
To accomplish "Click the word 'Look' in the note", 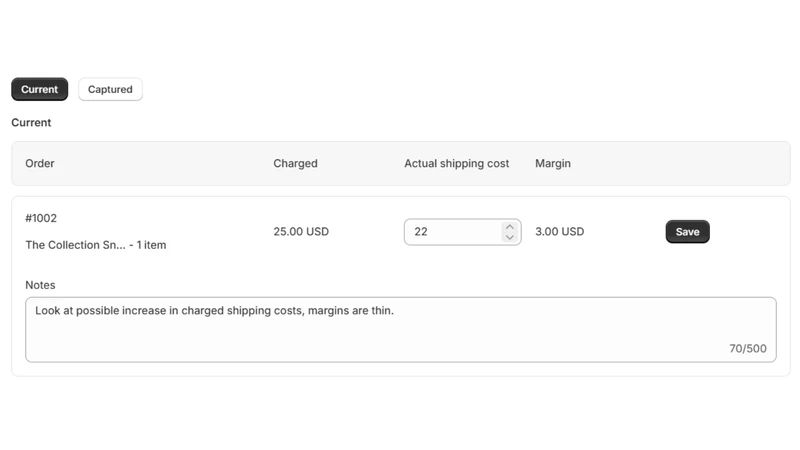I will pyautogui.click(x=47, y=311).
